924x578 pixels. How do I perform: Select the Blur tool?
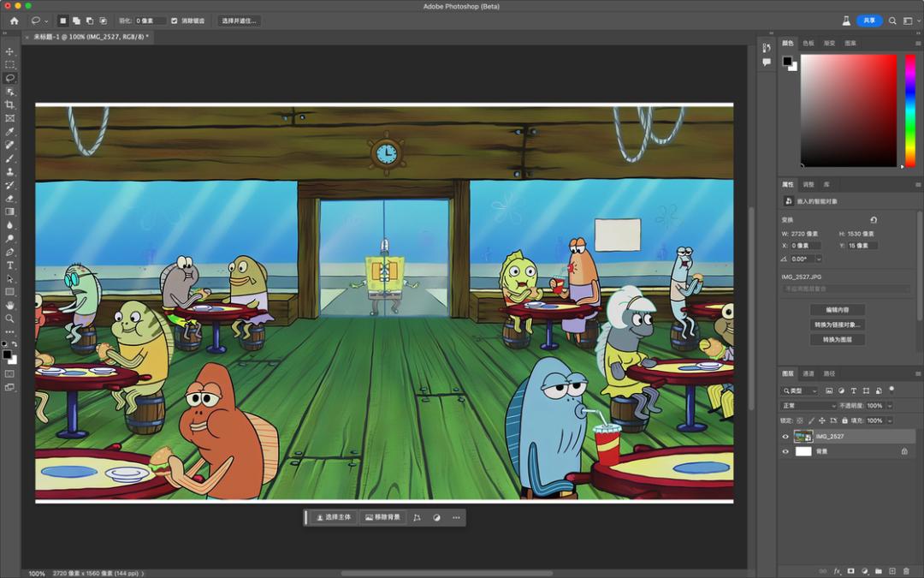pyautogui.click(x=10, y=225)
